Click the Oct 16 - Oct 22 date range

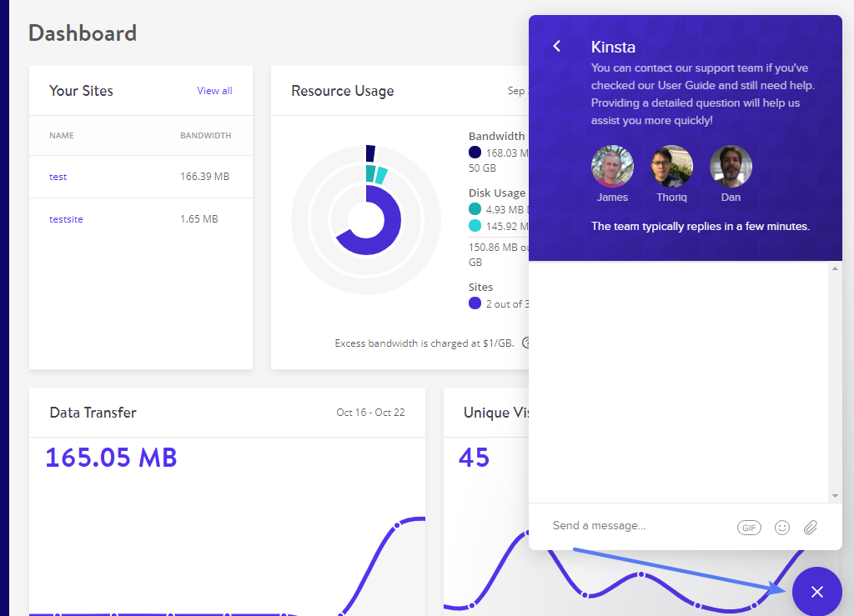click(x=370, y=413)
